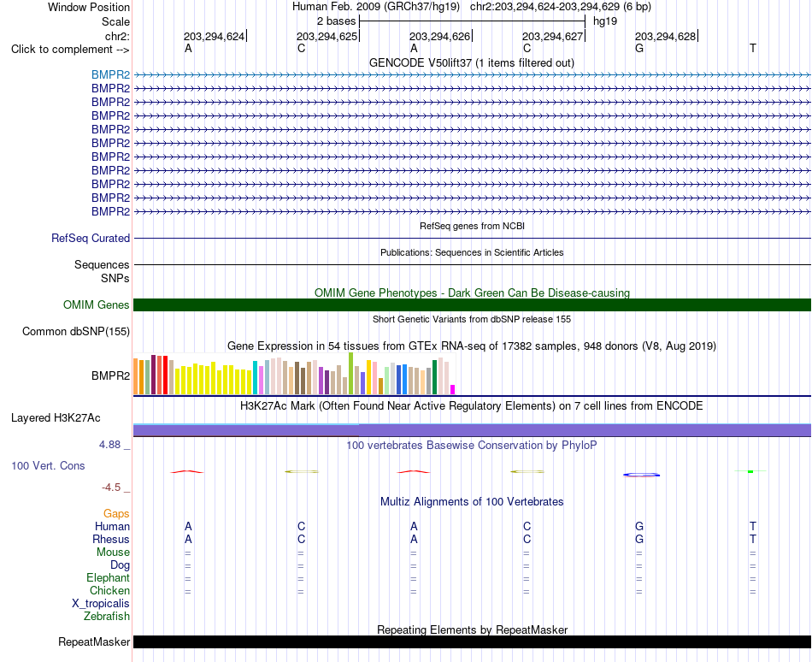
Task: Click position label 203,294,624
Action: click(214, 36)
